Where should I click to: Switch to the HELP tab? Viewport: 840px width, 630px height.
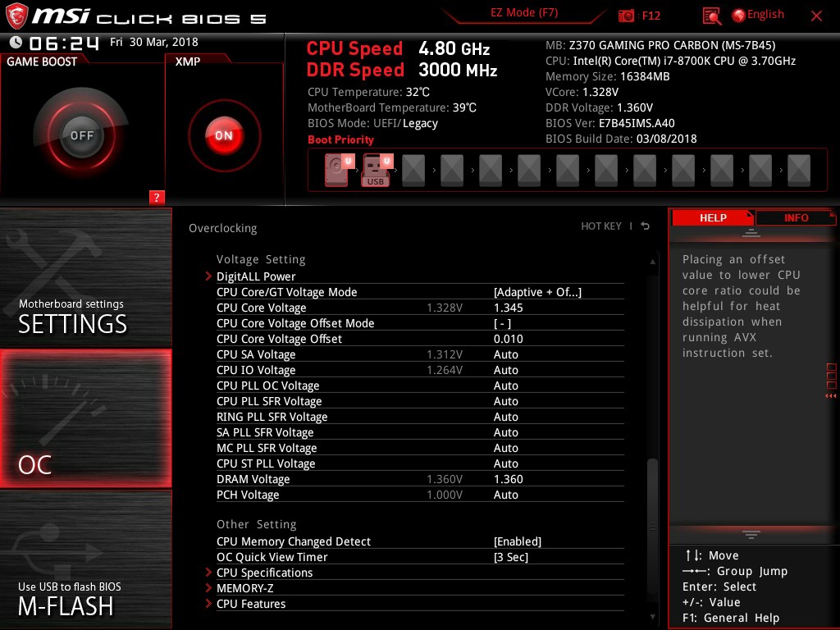tap(713, 218)
